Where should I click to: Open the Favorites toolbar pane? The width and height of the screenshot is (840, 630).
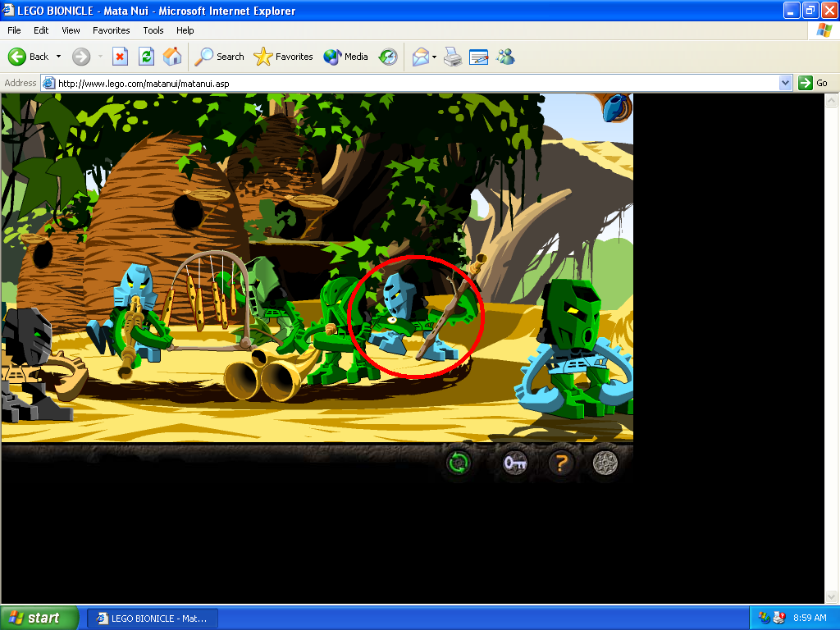pos(283,57)
